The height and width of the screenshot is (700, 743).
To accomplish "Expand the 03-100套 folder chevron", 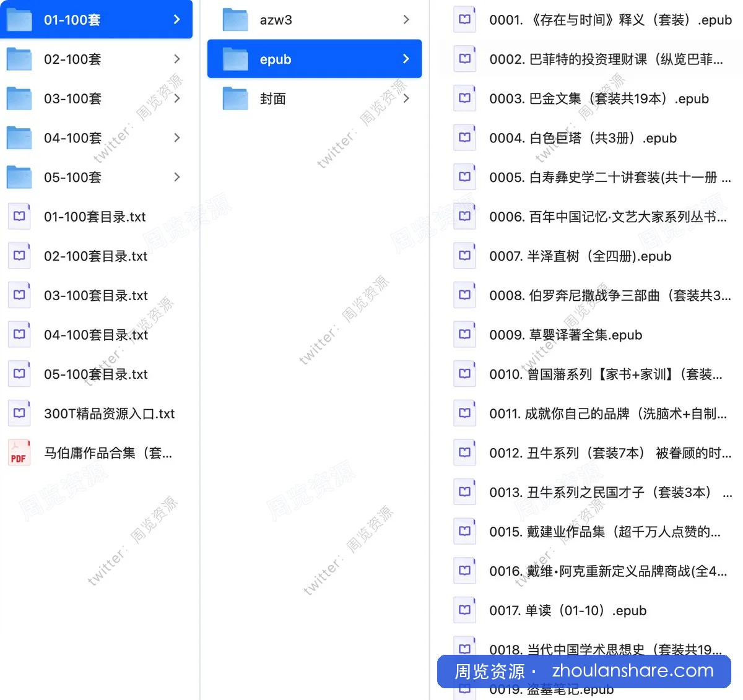I will pos(176,98).
